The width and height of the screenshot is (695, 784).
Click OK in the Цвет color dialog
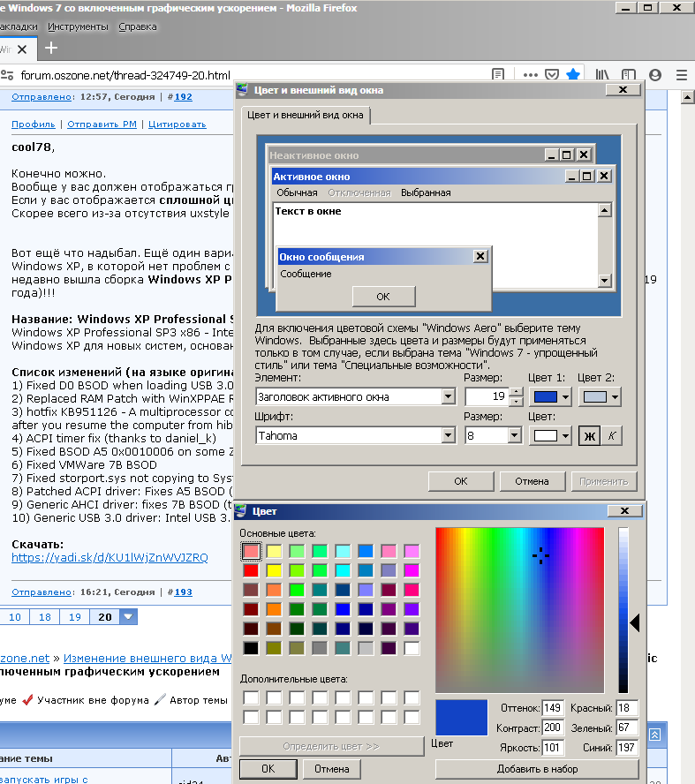(x=268, y=769)
